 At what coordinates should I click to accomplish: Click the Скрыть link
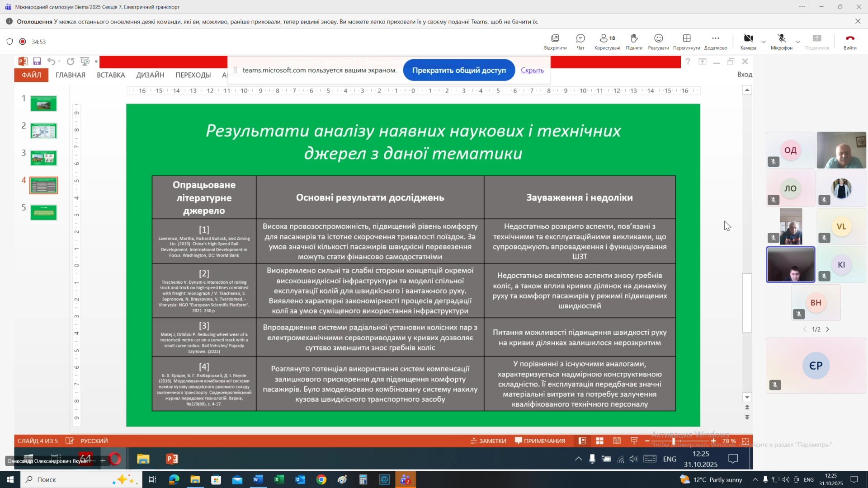point(532,70)
